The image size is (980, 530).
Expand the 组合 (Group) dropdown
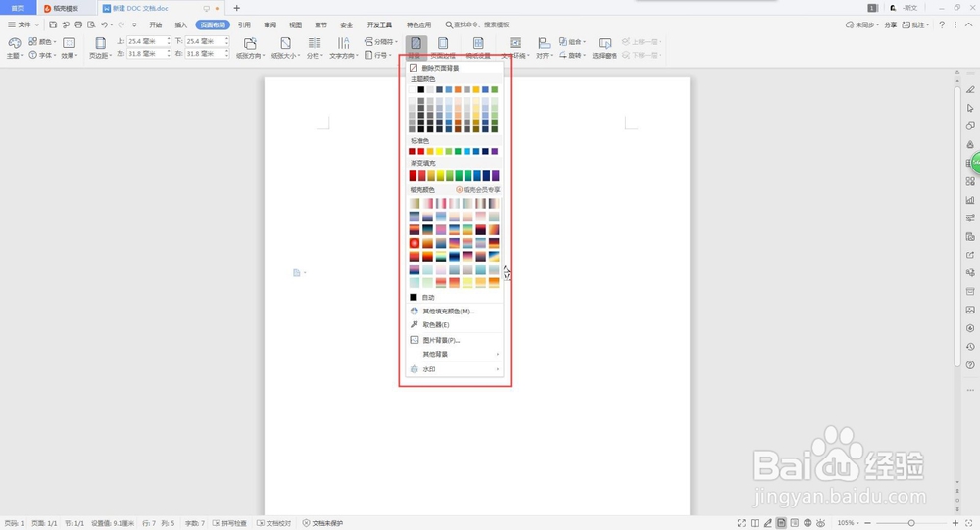coord(572,42)
